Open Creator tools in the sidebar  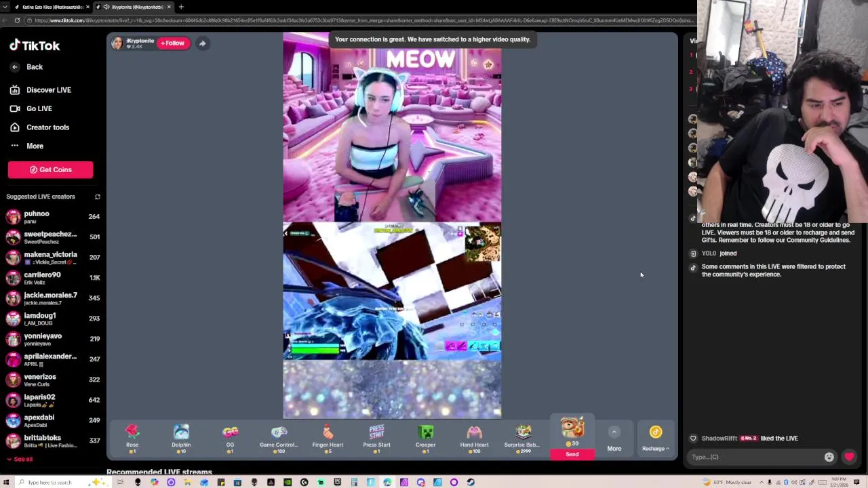(40, 127)
